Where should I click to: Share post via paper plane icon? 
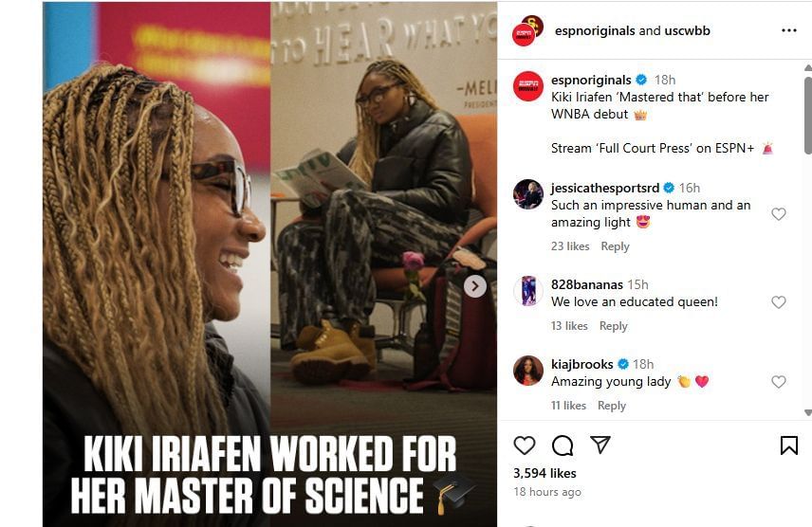point(600,445)
